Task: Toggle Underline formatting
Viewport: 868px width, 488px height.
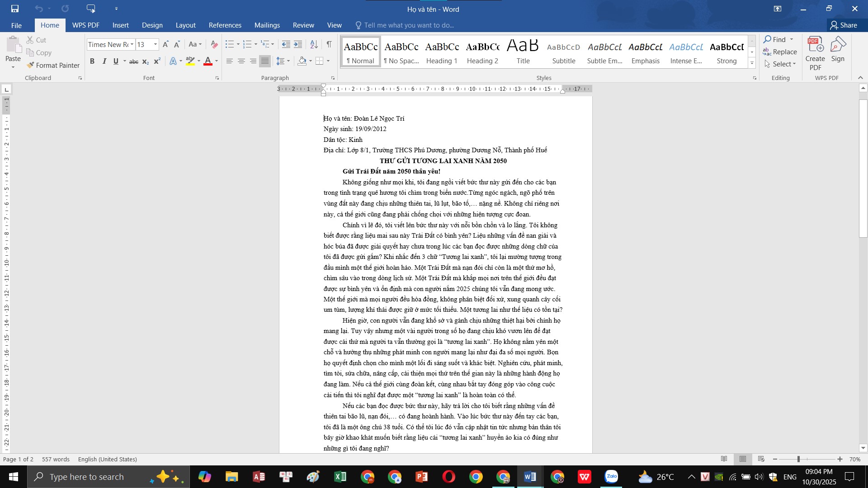Action: click(x=116, y=61)
